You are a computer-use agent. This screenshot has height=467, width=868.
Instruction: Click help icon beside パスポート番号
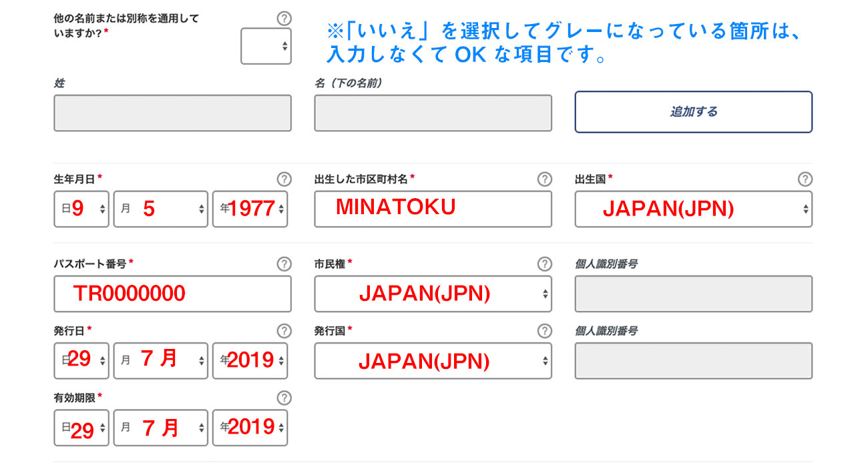tap(284, 264)
